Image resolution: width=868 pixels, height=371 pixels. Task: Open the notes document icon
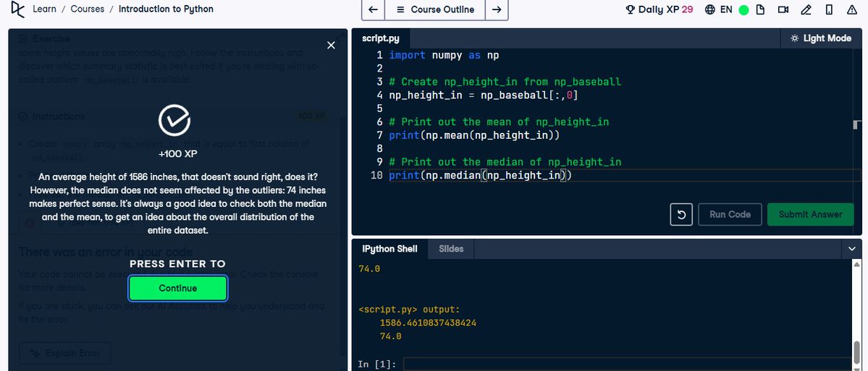(760, 9)
